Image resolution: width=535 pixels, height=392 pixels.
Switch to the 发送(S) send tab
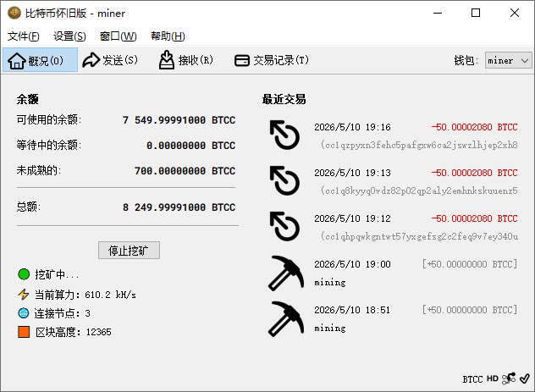tap(110, 60)
